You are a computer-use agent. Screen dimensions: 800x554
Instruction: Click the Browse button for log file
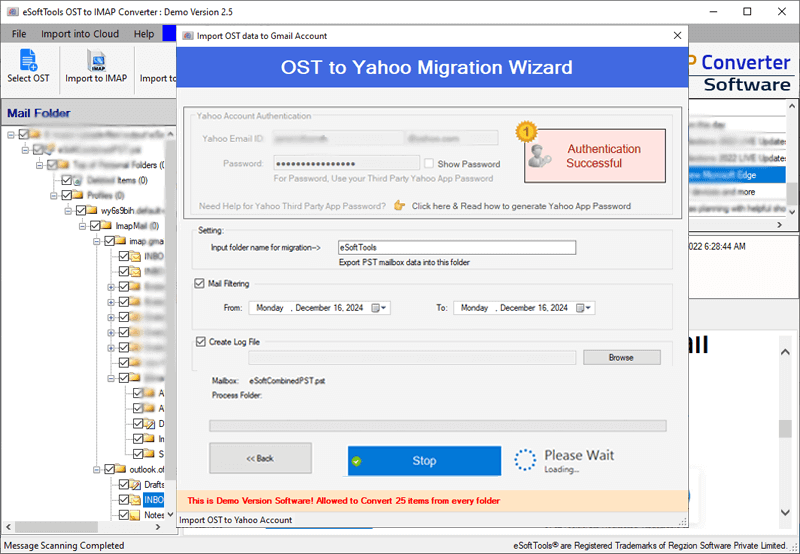[621, 358]
